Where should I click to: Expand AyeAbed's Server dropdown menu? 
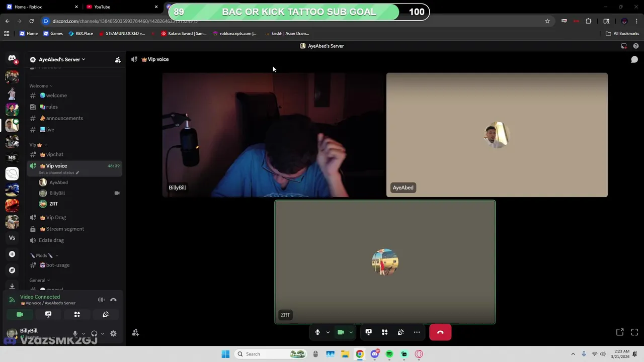(x=62, y=59)
